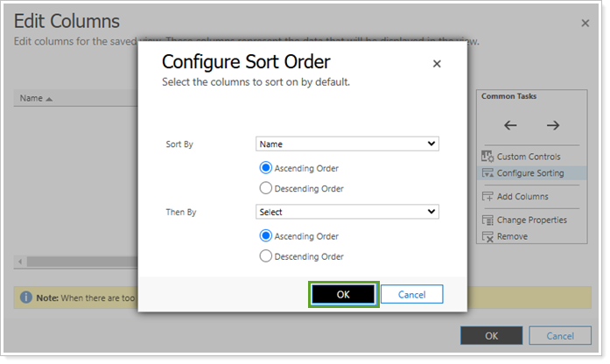Click the Add Columns icon
Viewport: 610px width, 364px height.
(x=488, y=197)
